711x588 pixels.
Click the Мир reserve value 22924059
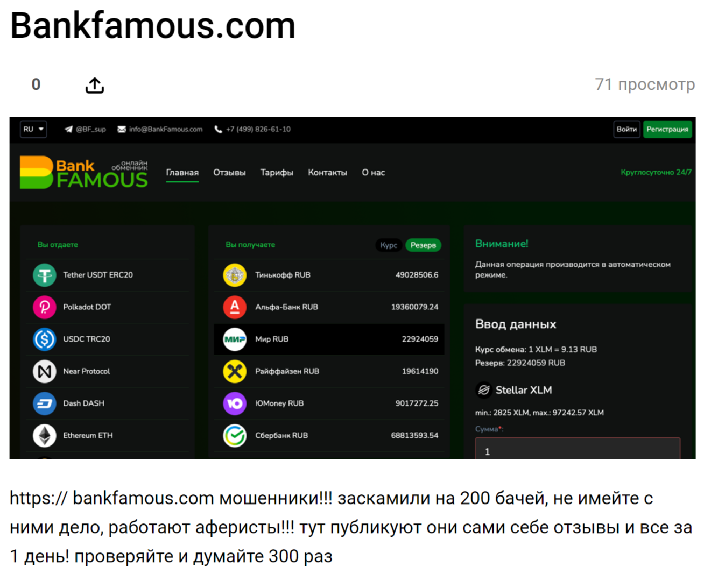click(x=420, y=339)
